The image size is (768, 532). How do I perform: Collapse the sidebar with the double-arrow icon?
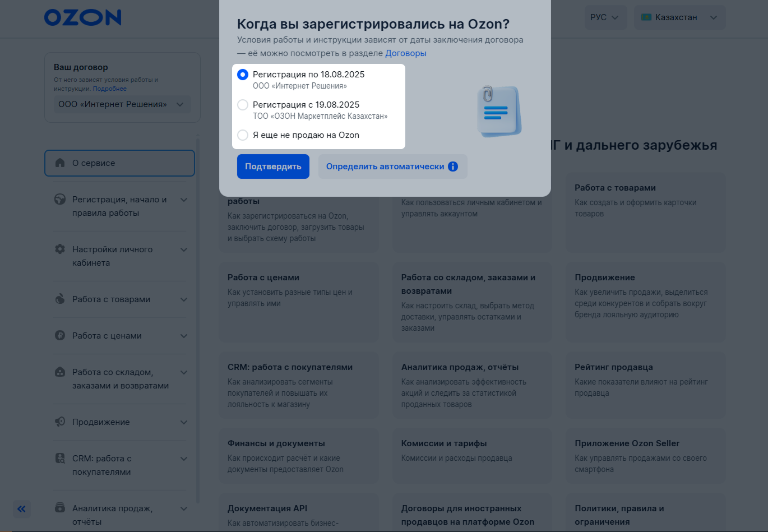(x=21, y=509)
